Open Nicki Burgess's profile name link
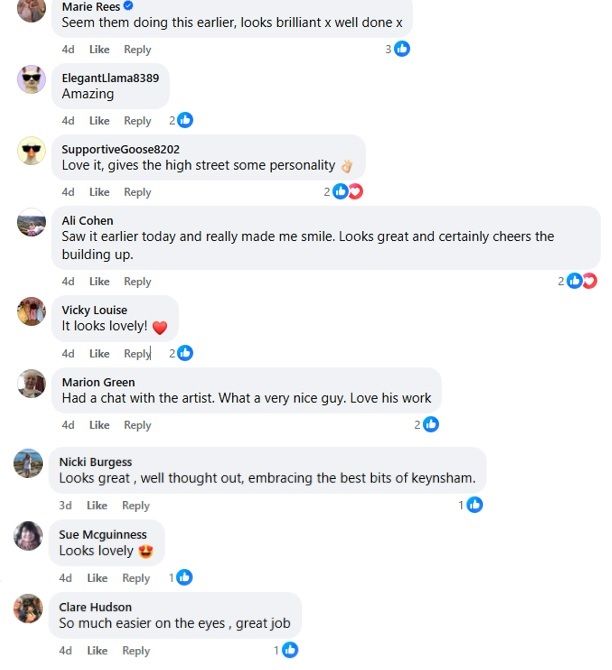 pyautogui.click(x=95, y=462)
